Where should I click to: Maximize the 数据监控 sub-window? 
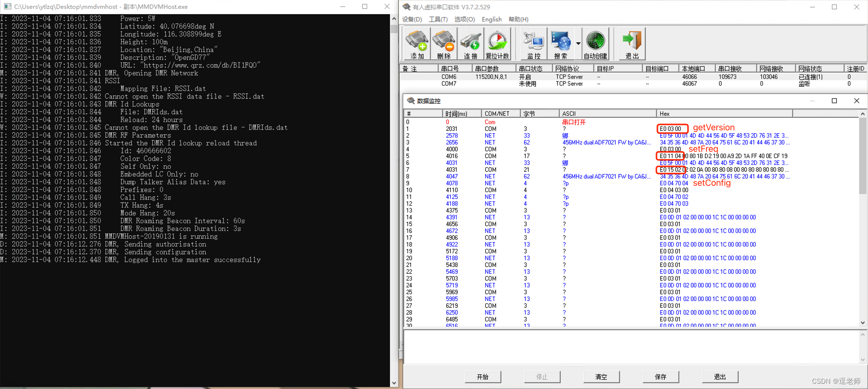[834, 101]
